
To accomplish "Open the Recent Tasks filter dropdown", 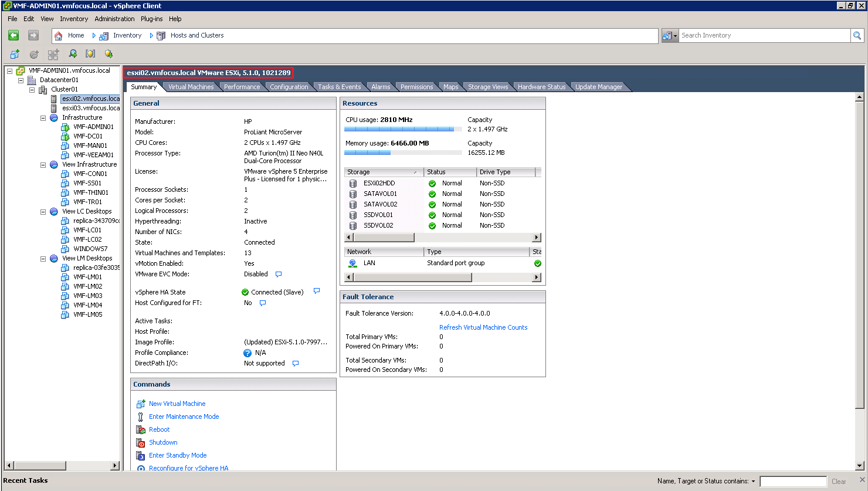I will coord(753,482).
